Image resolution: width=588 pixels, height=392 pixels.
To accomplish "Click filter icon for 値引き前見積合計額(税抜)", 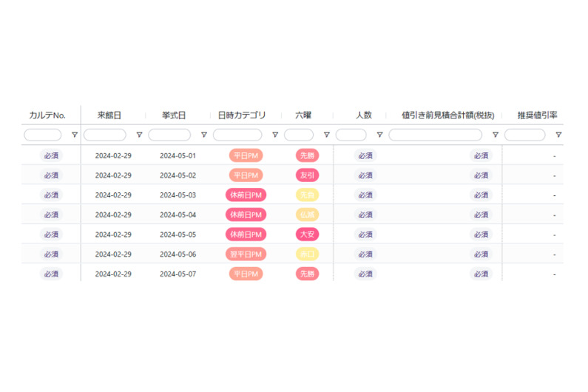I will pos(495,135).
